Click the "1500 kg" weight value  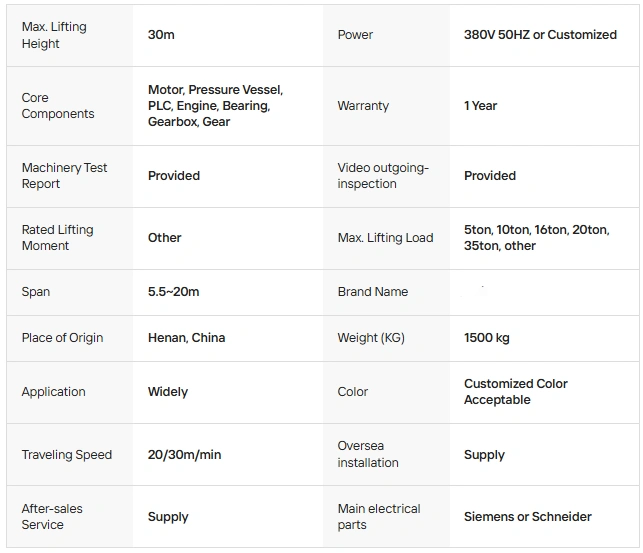pyautogui.click(x=486, y=338)
